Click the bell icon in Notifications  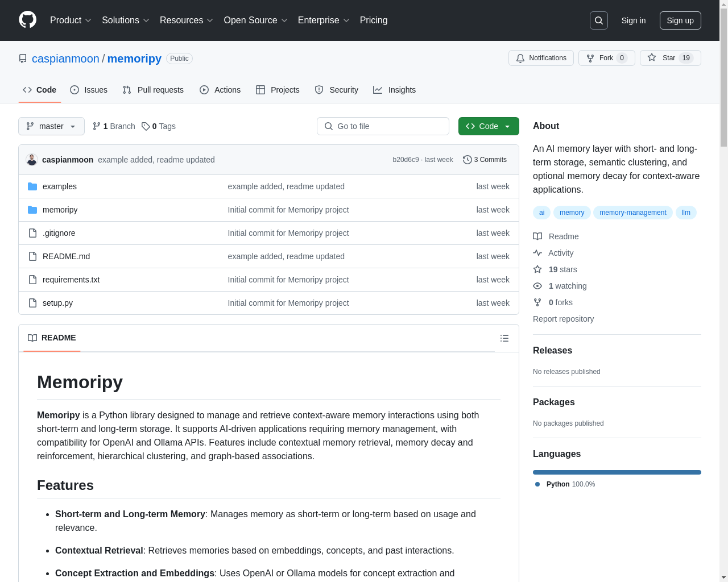pyautogui.click(x=520, y=58)
